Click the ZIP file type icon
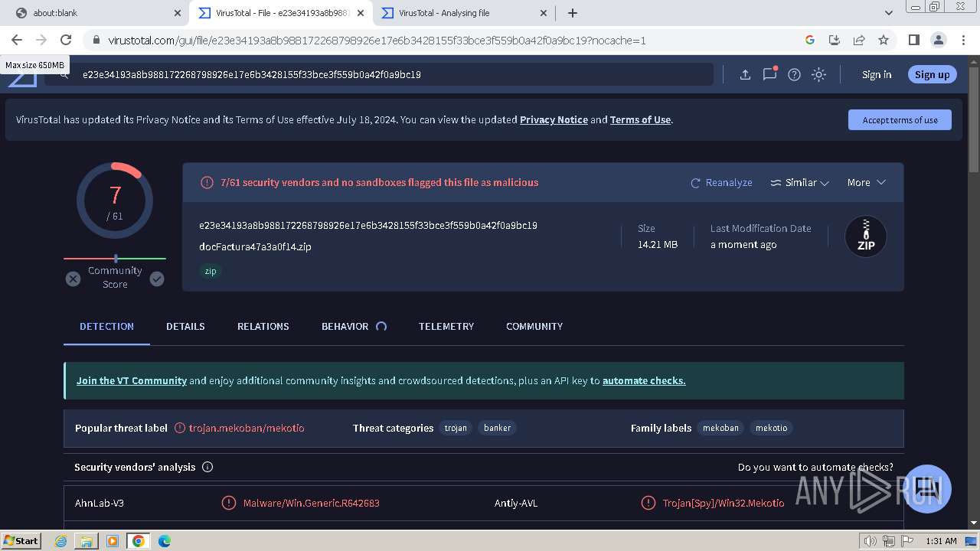The height and width of the screenshot is (551, 980). click(x=866, y=236)
